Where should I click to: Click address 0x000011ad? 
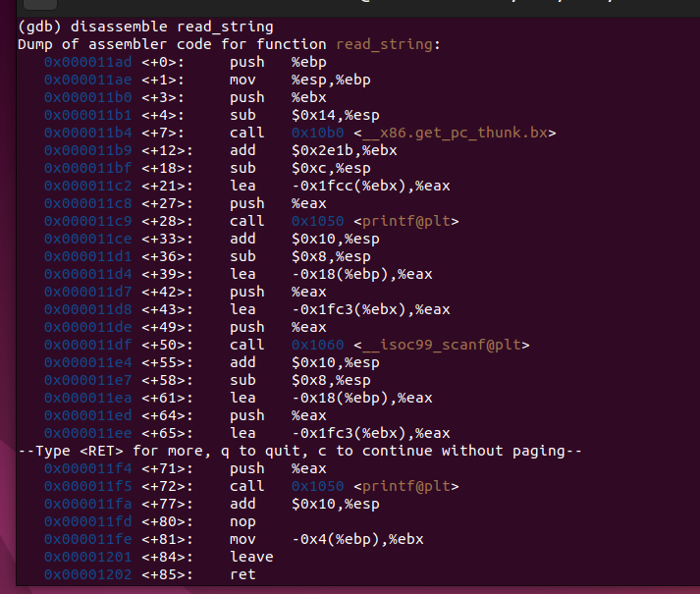[88, 62]
